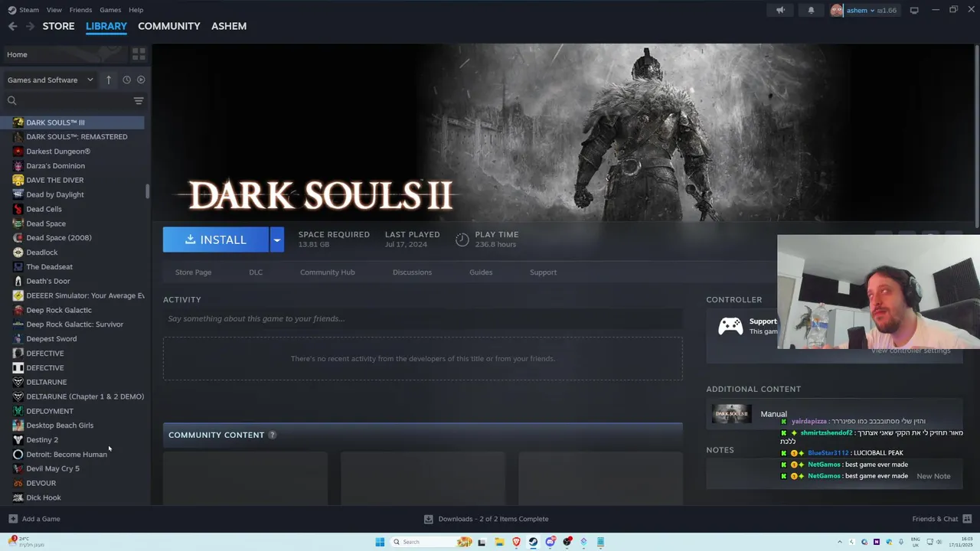Open the Install options dropdown arrow
This screenshot has width=980, height=551.
[277, 240]
